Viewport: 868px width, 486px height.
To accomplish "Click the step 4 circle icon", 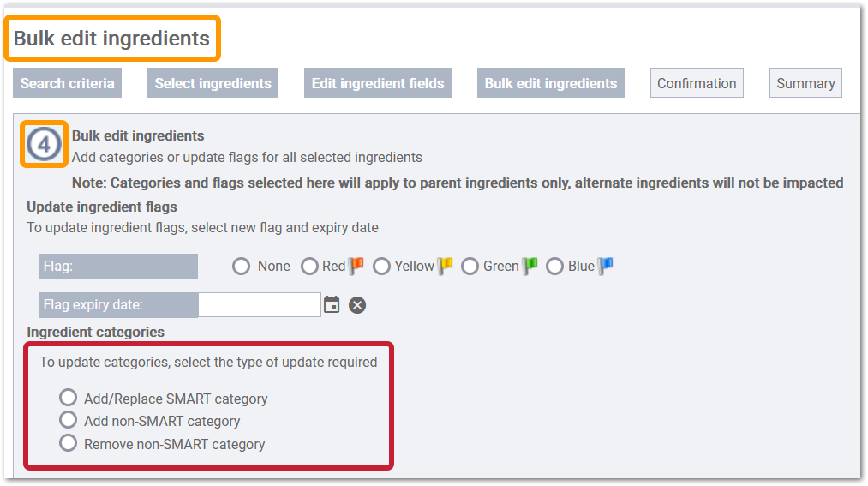I will point(44,145).
